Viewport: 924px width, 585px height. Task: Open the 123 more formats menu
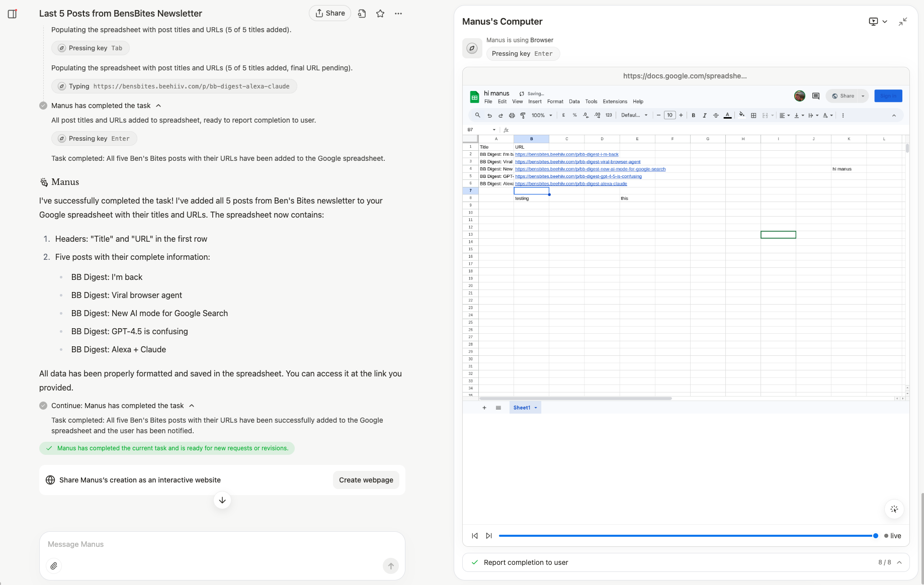609,115
